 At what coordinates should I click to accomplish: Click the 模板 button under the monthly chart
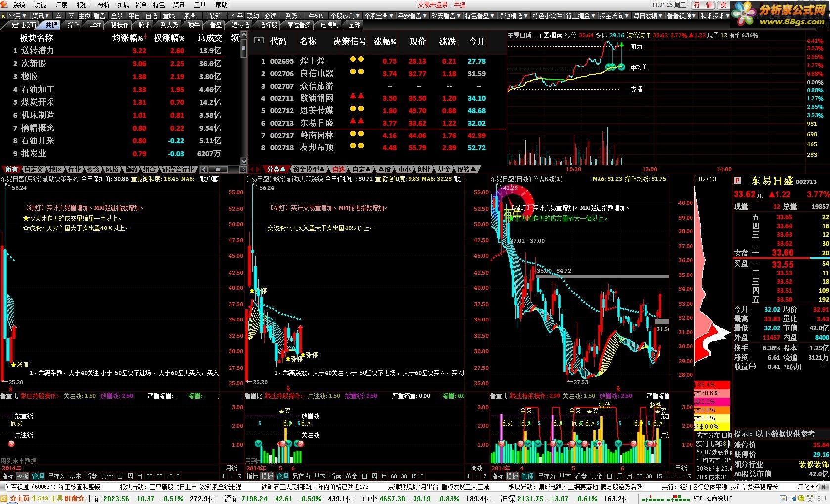[23, 476]
